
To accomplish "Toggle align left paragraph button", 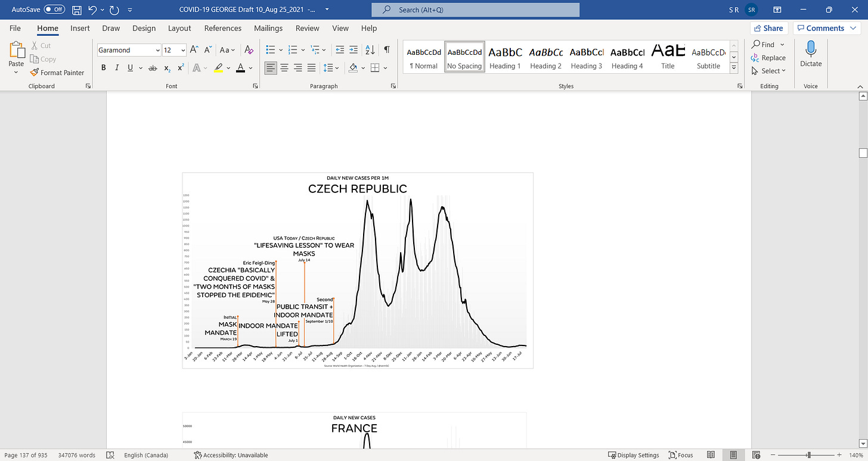I will click(x=271, y=68).
